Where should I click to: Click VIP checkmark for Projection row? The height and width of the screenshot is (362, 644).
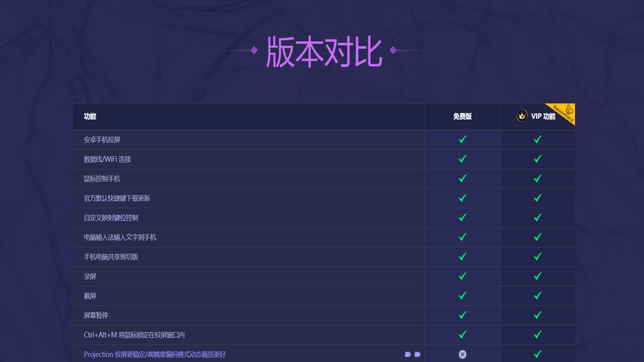coord(537,354)
